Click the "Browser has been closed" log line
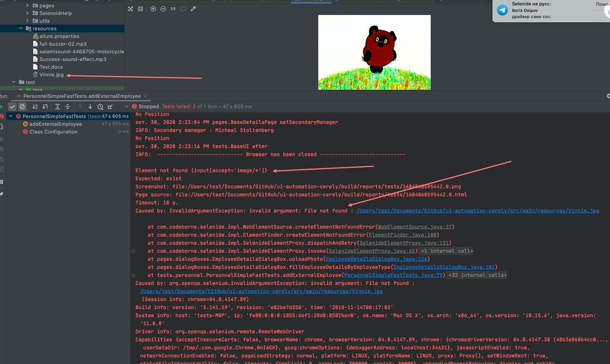The image size is (610, 364). (270, 154)
